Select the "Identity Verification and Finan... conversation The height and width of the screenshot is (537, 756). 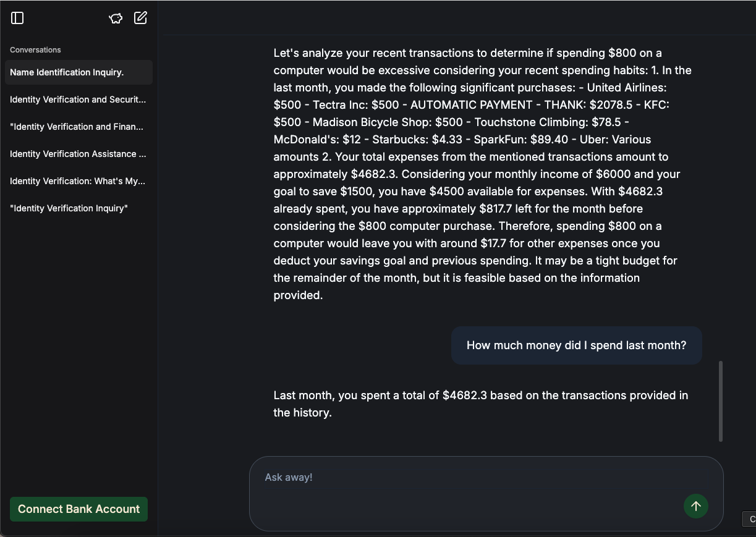tap(79, 127)
